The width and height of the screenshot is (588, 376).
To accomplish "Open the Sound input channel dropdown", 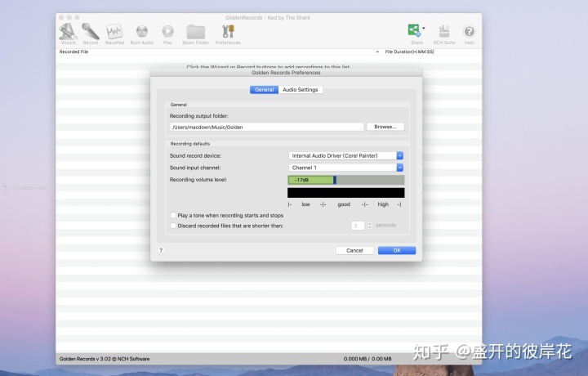I will click(345, 168).
